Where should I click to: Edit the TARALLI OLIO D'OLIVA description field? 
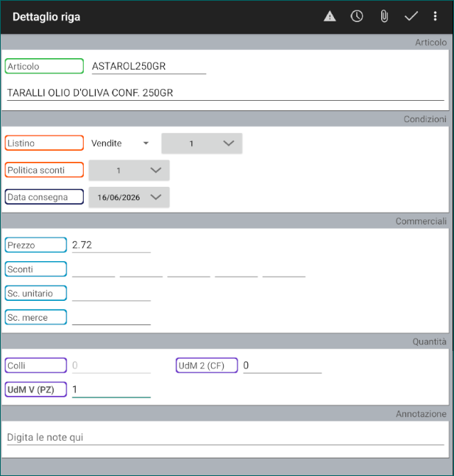tap(225, 93)
